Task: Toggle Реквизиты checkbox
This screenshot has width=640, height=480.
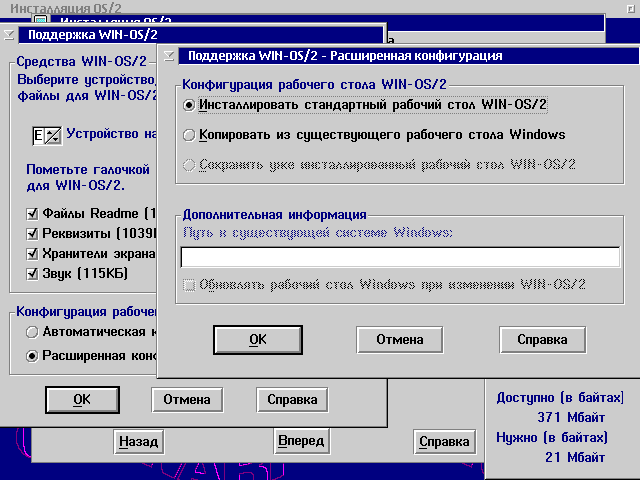Action: 32,233
